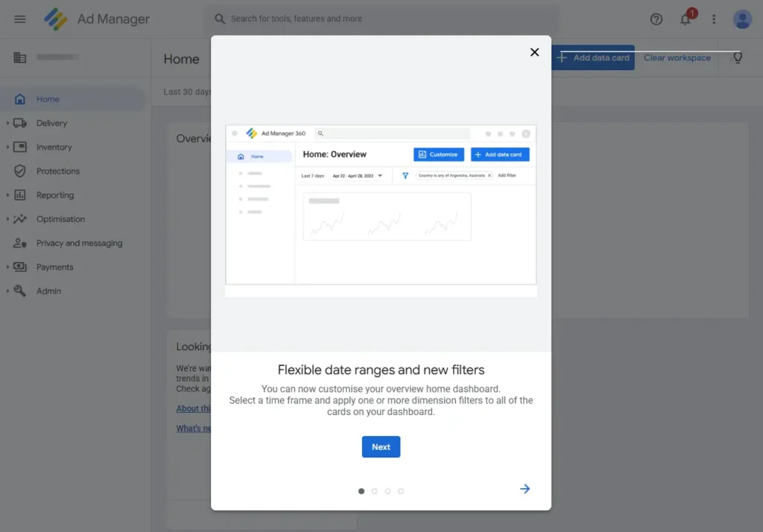The image size is (763, 532).
Task: Open the help question mark icon
Action: [x=656, y=19]
